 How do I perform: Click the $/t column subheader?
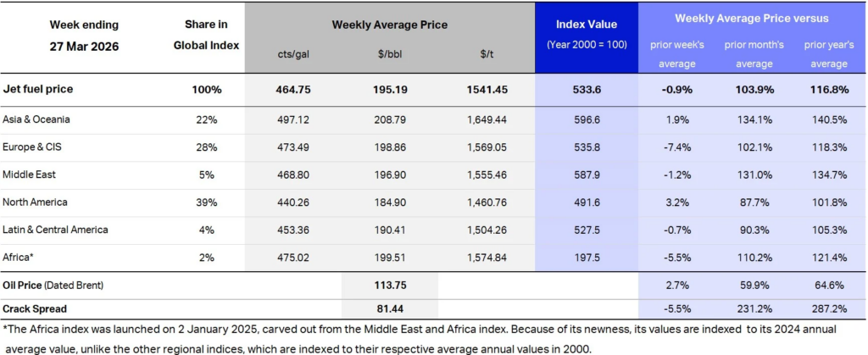tap(486, 55)
